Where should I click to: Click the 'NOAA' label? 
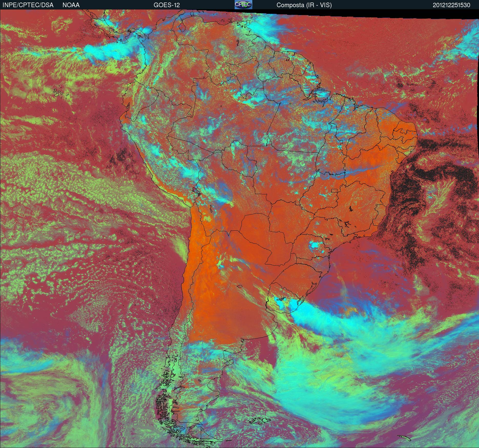tap(71, 5)
